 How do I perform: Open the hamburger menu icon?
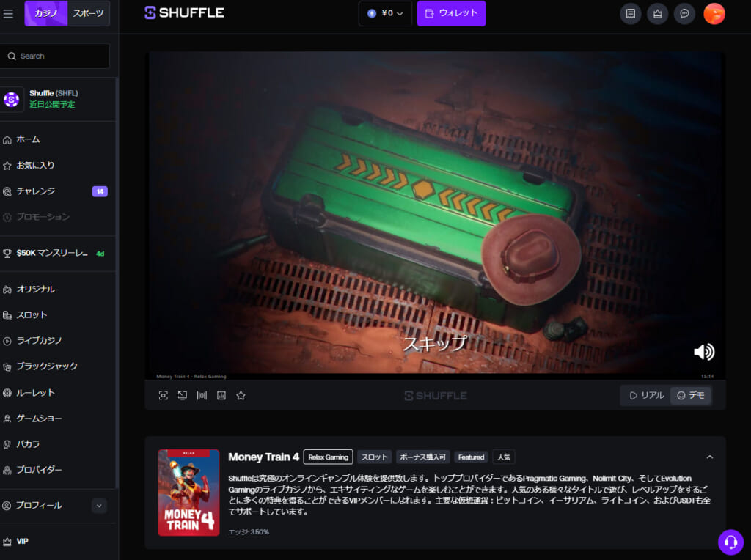[7, 13]
